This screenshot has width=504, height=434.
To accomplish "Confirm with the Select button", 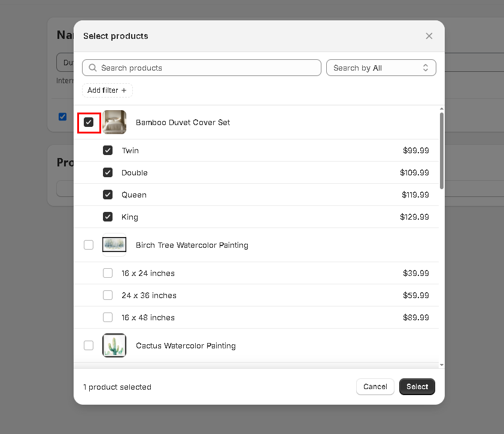I will click(417, 387).
